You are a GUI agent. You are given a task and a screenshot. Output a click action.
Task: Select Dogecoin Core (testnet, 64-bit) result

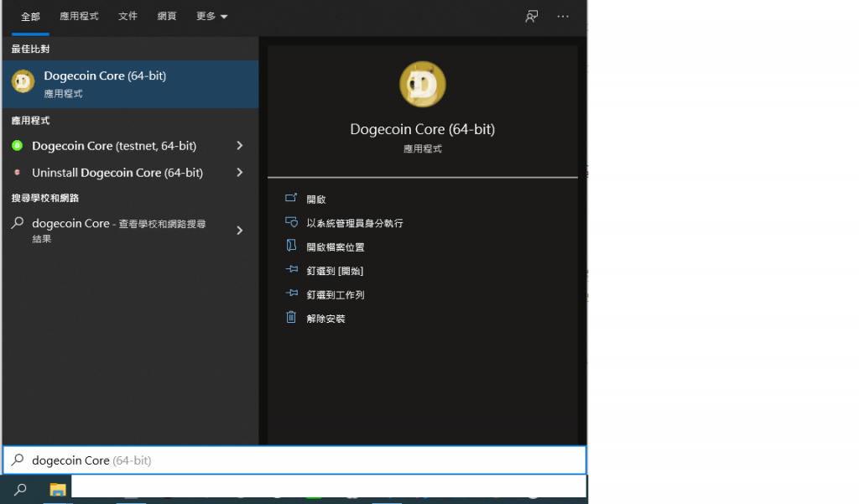coord(130,146)
